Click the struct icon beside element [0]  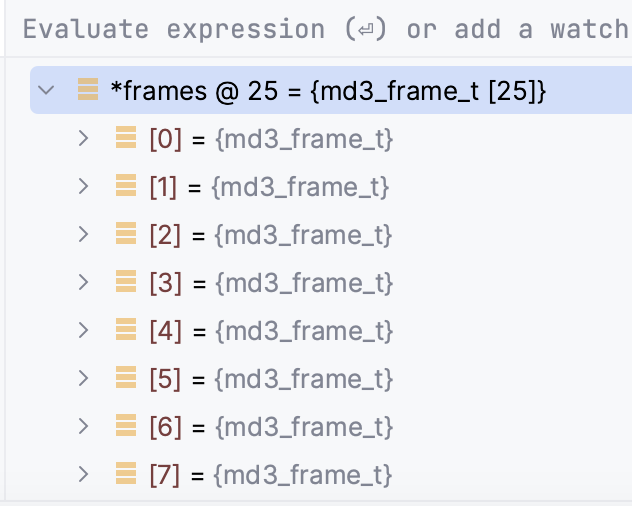click(126, 137)
